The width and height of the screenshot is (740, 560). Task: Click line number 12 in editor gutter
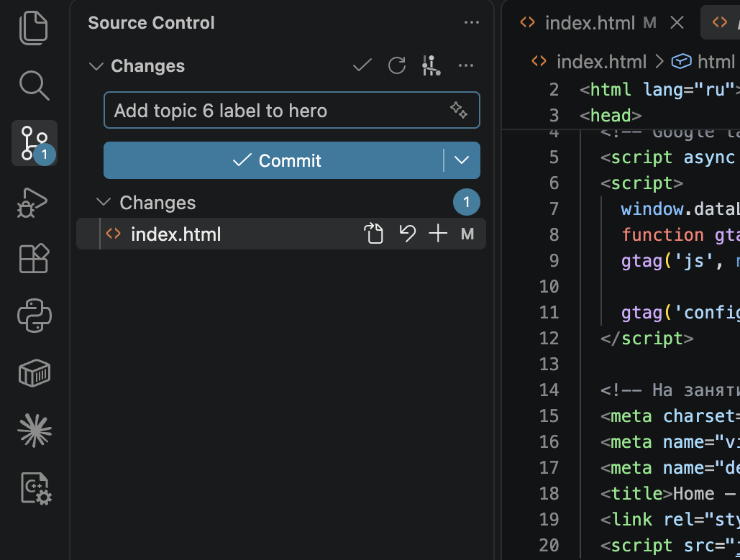point(549,339)
